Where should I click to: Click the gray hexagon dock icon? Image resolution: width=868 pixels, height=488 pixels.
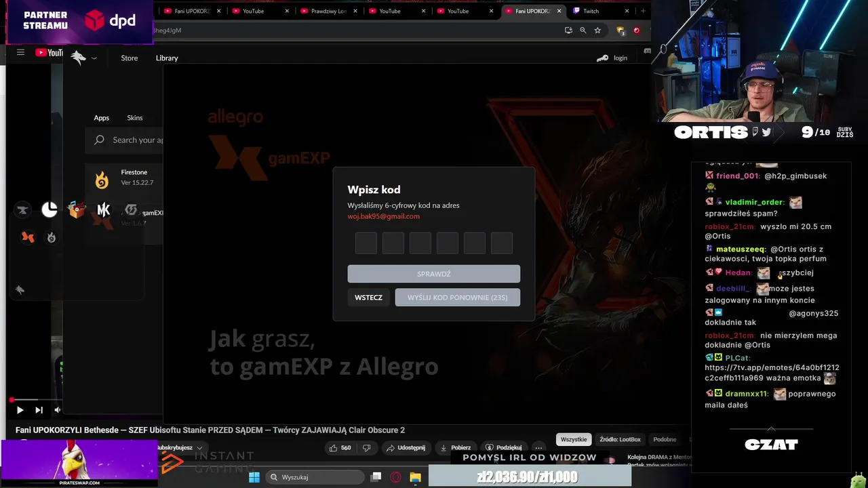[131, 210]
